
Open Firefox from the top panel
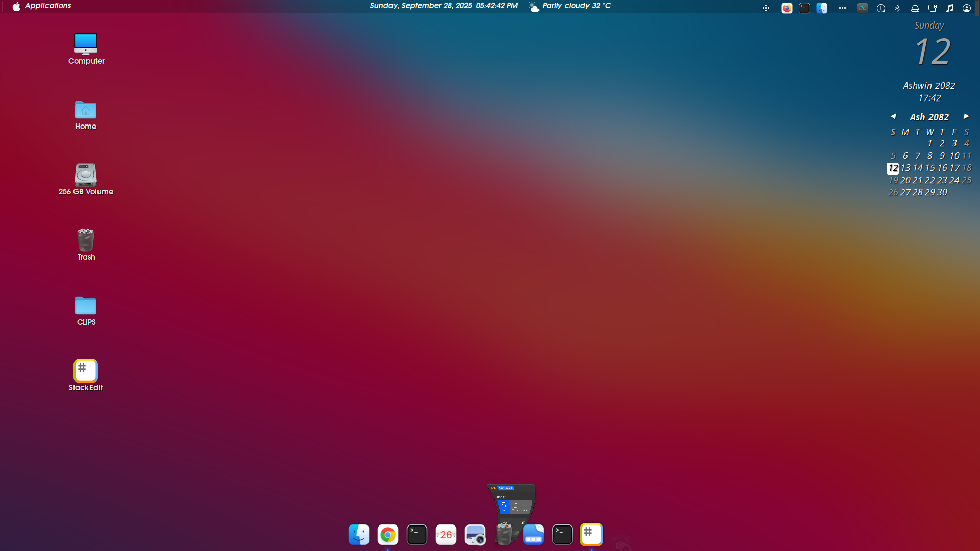(787, 8)
